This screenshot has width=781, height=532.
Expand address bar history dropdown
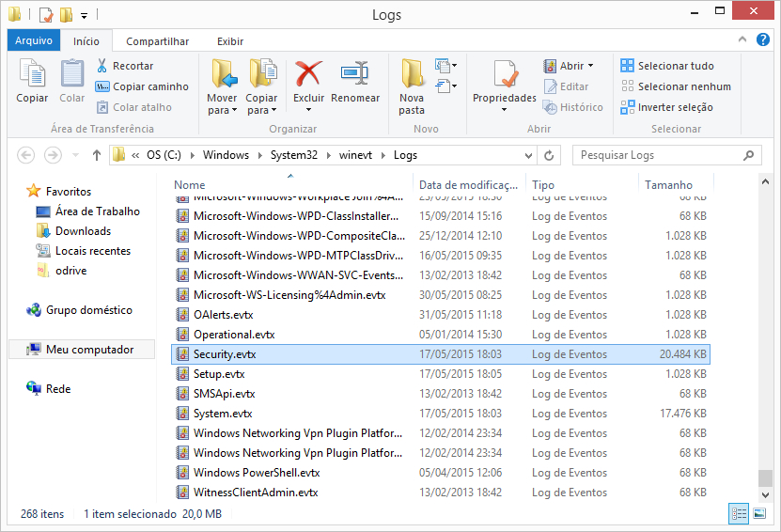click(x=528, y=155)
